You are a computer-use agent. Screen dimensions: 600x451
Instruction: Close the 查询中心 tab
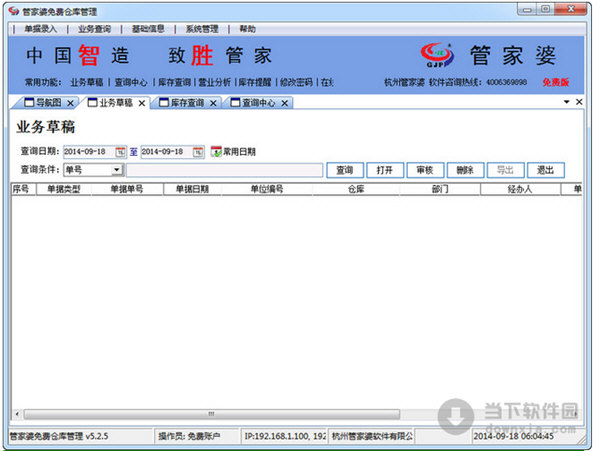point(285,103)
